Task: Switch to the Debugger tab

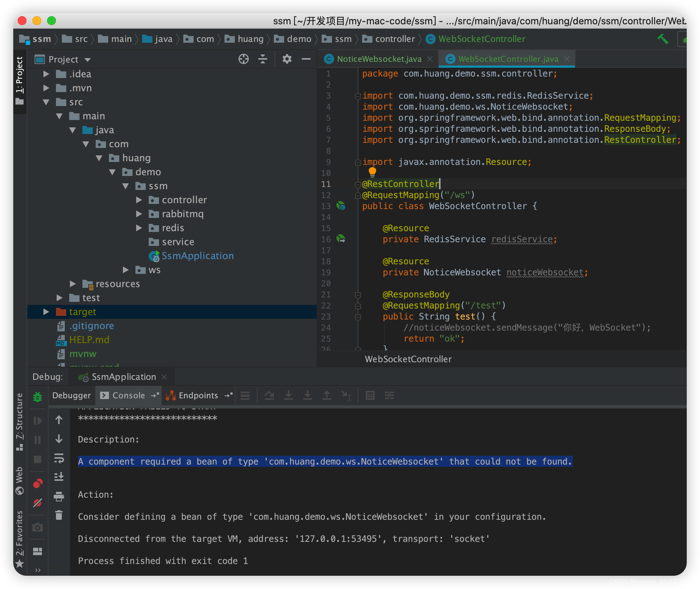Action: [71, 395]
